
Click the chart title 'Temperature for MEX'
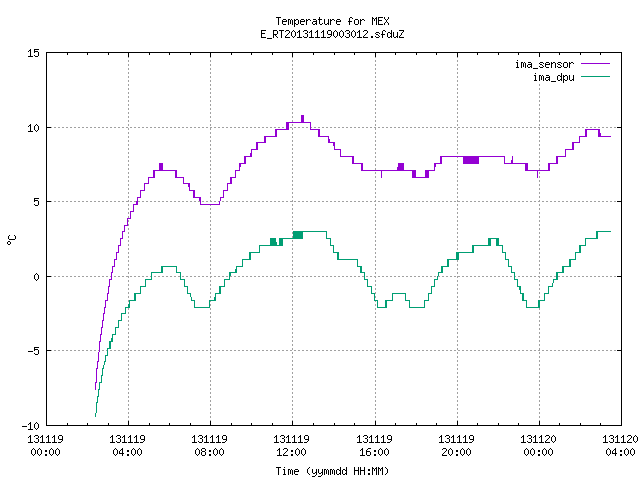point(332,21)
